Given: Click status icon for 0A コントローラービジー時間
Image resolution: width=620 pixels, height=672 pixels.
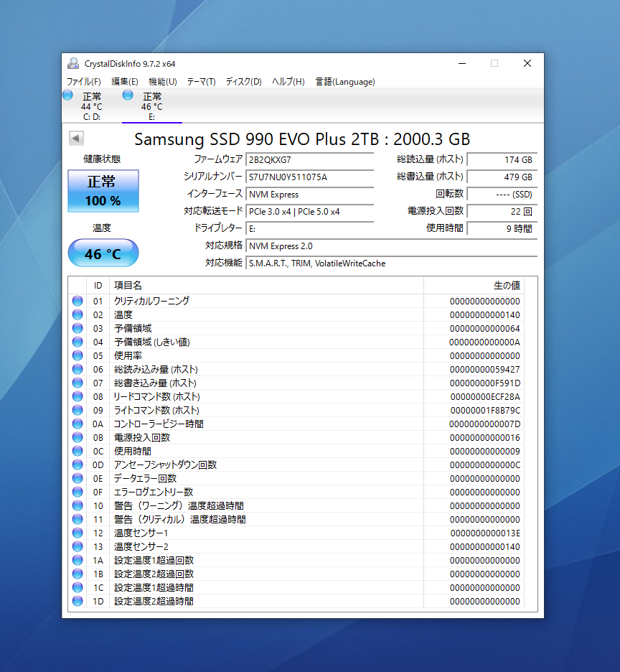Looking at the screenshot, I should [x=77, y=424].
